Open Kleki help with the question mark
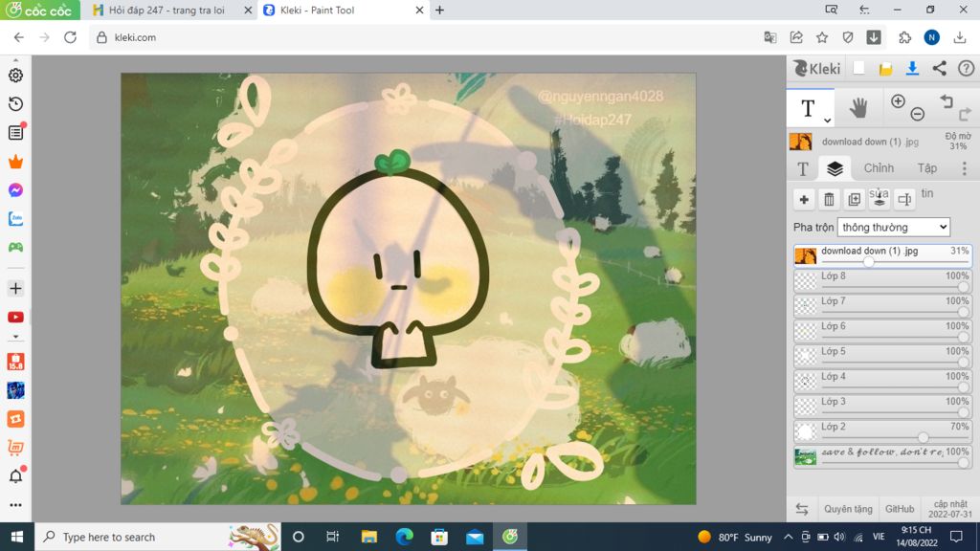The image size is (980, 551). (x=967, y=69)
